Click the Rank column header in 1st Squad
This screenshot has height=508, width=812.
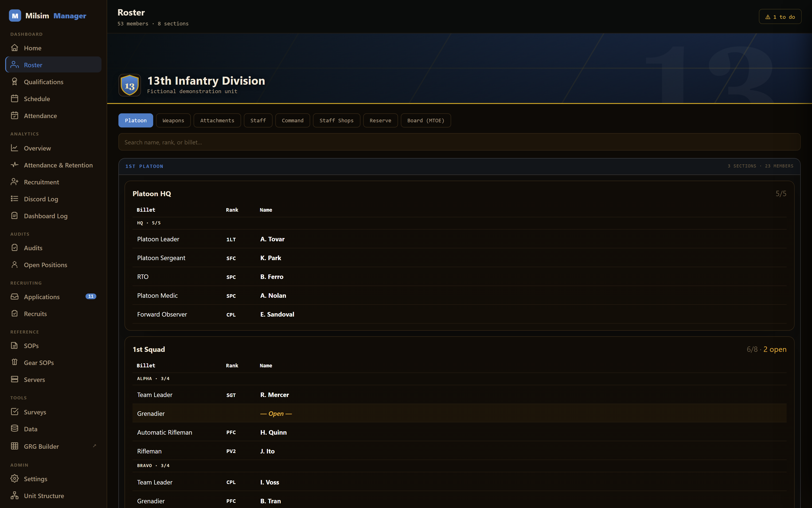(232, 365)
